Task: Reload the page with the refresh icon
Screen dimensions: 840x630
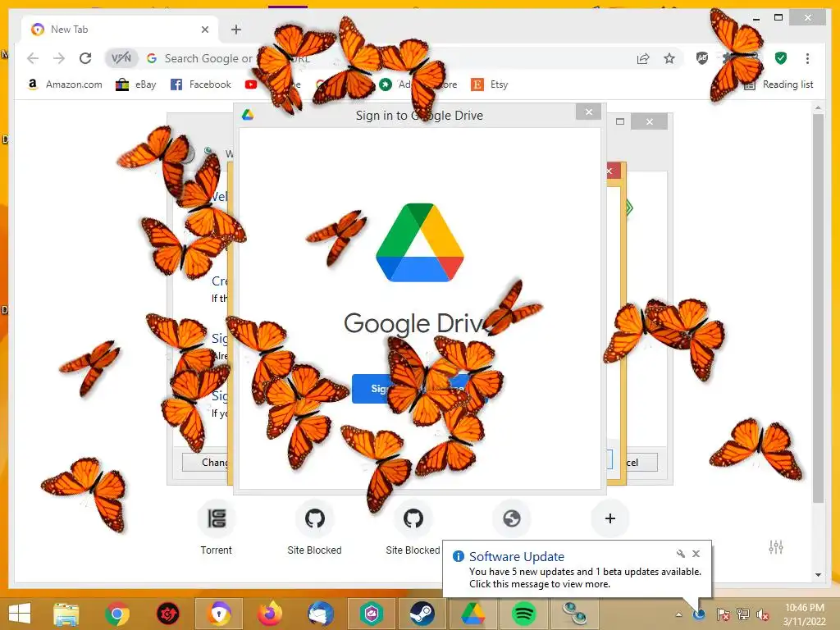Action: point(85,58)
